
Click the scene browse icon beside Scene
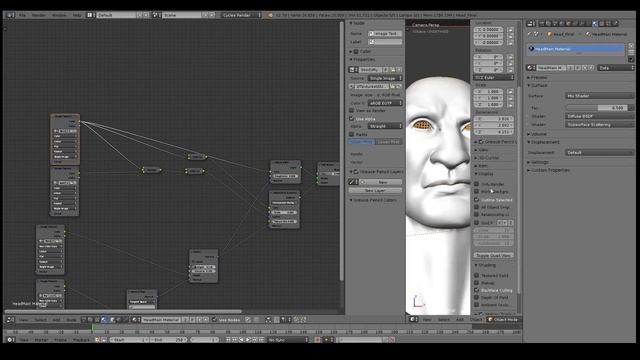156,15
